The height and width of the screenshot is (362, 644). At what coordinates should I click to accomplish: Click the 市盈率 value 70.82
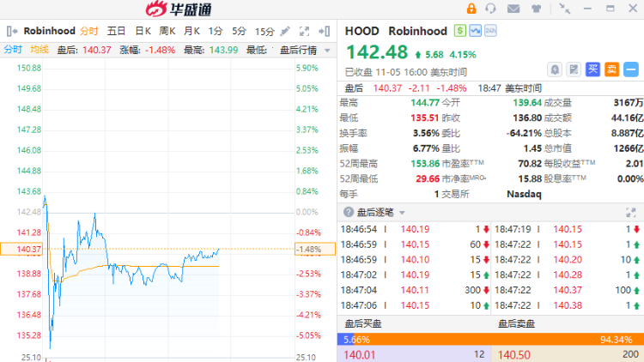coord(530,164)
